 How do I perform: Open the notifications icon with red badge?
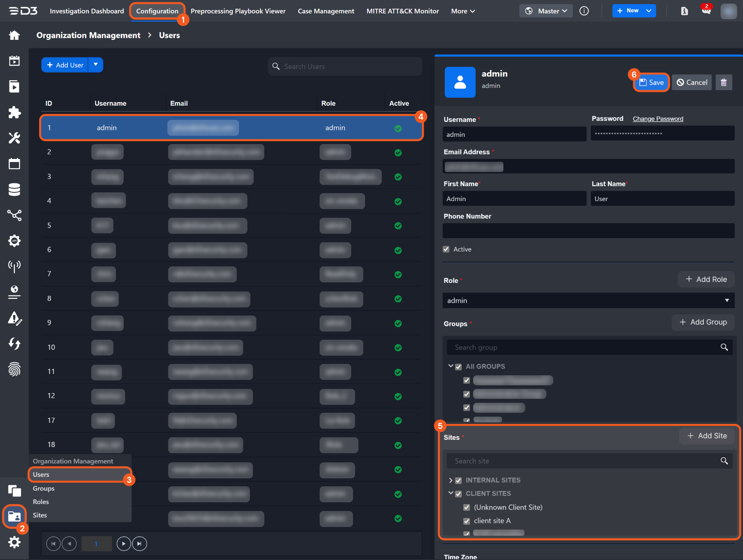pos(706,10)
